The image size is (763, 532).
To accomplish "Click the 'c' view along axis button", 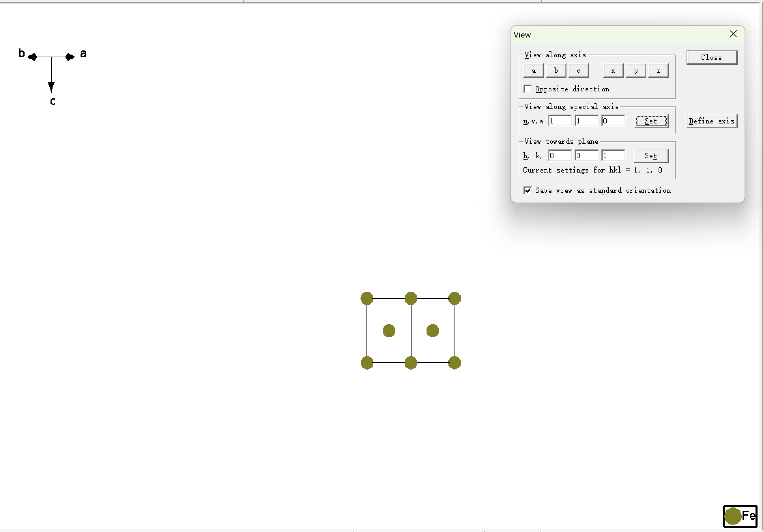I will coord(578,71).
